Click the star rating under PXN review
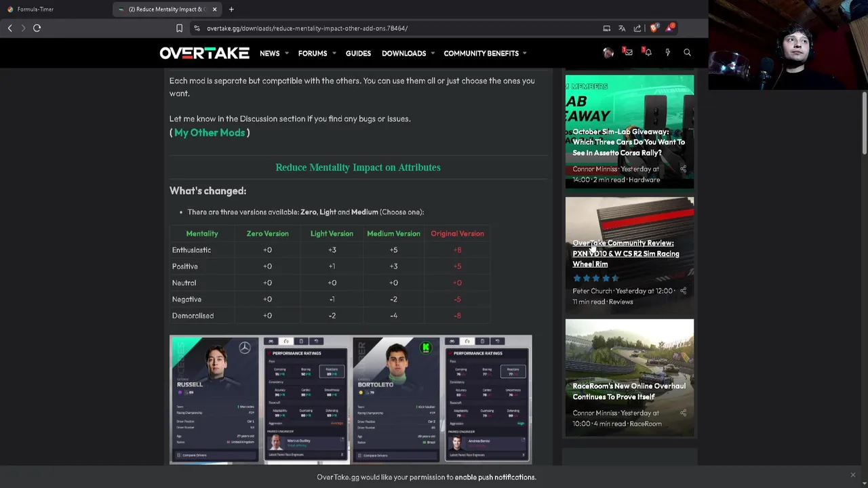Image resolution: width=868 pixels, height=488 pixels. pyautogui.click(x=596, y=278)
